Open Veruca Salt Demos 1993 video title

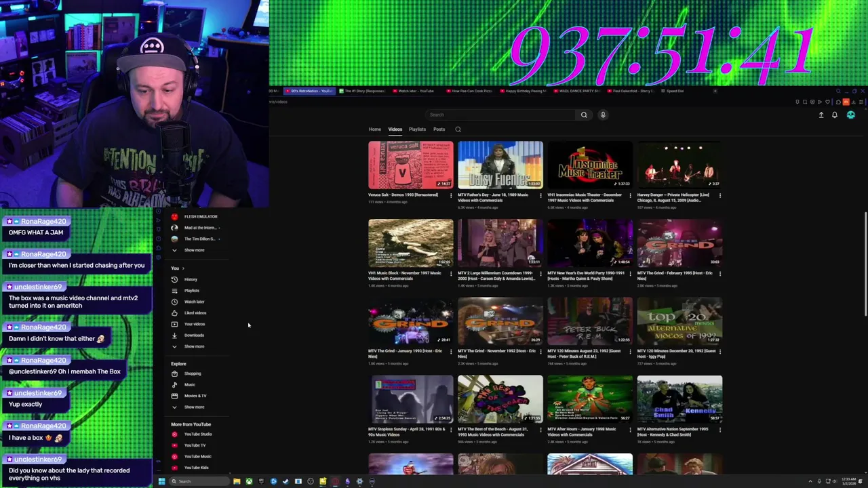pos(403,195)
